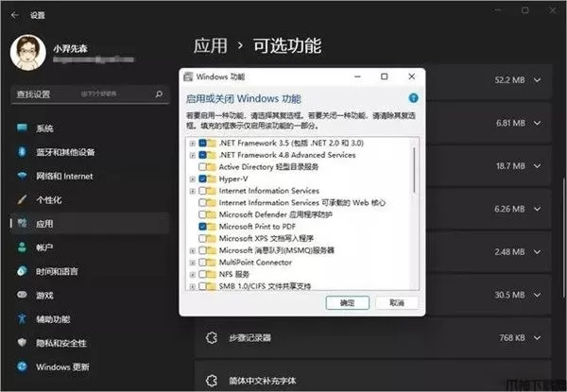Expand MultiPoint Connector tree node
The height and width of the screenshot is (392, 567).
pyautogui.click(x=193, y=263)
